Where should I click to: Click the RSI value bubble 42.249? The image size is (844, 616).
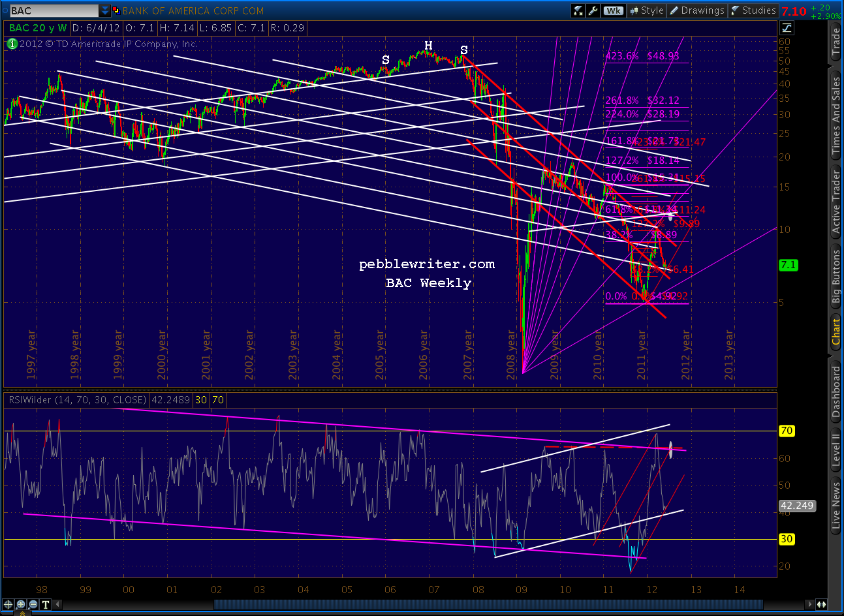pos(797,506)
